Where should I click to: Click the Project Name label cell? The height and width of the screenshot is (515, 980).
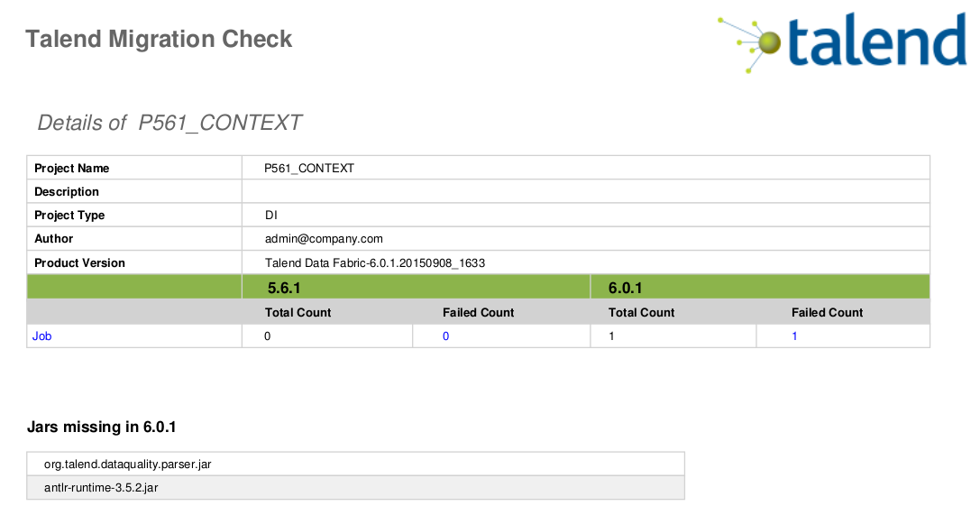134,168
